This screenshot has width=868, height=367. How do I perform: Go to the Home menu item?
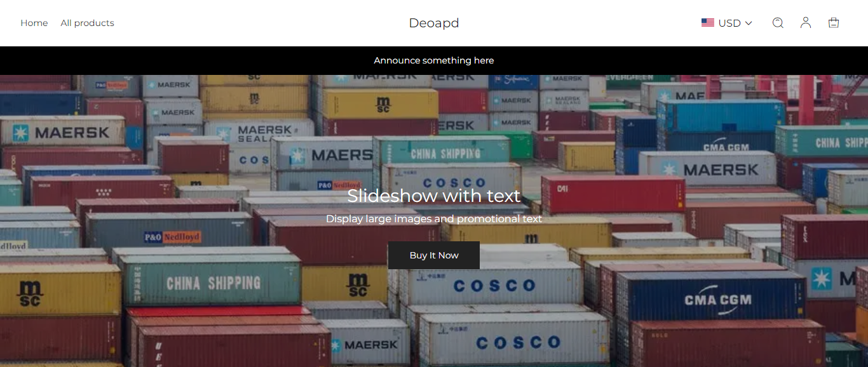(x=34, y=23)
